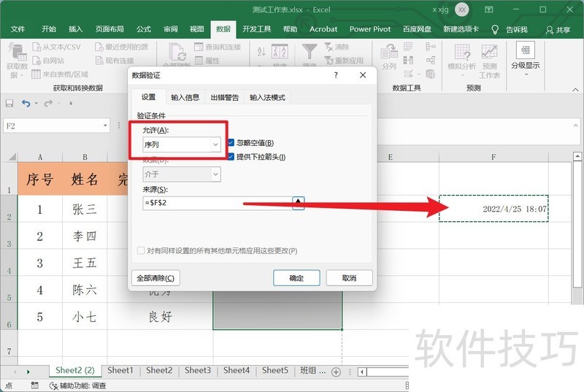Click the OK (确定) button

[296, 277]
